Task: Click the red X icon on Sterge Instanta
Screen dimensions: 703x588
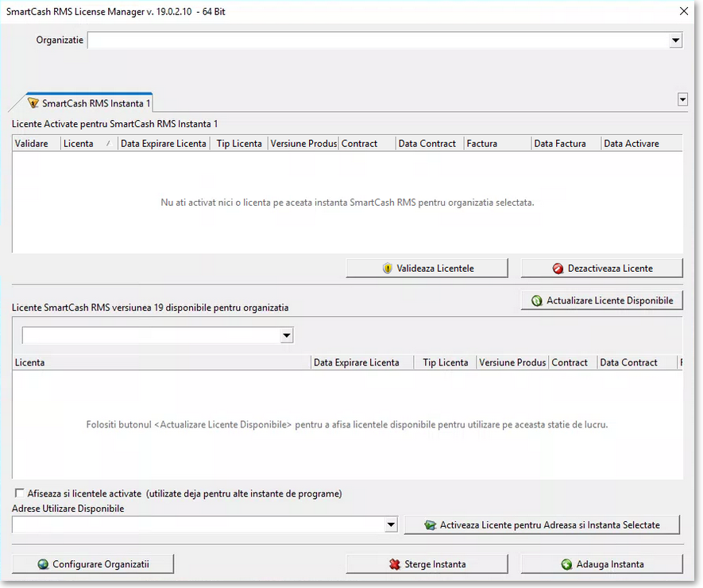Action: 395,564
